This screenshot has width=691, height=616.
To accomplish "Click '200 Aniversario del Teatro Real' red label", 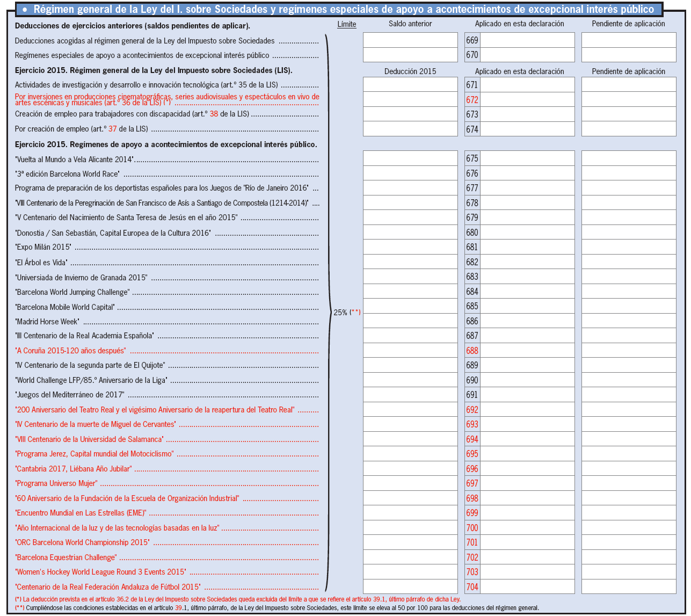I will point(155,410).
